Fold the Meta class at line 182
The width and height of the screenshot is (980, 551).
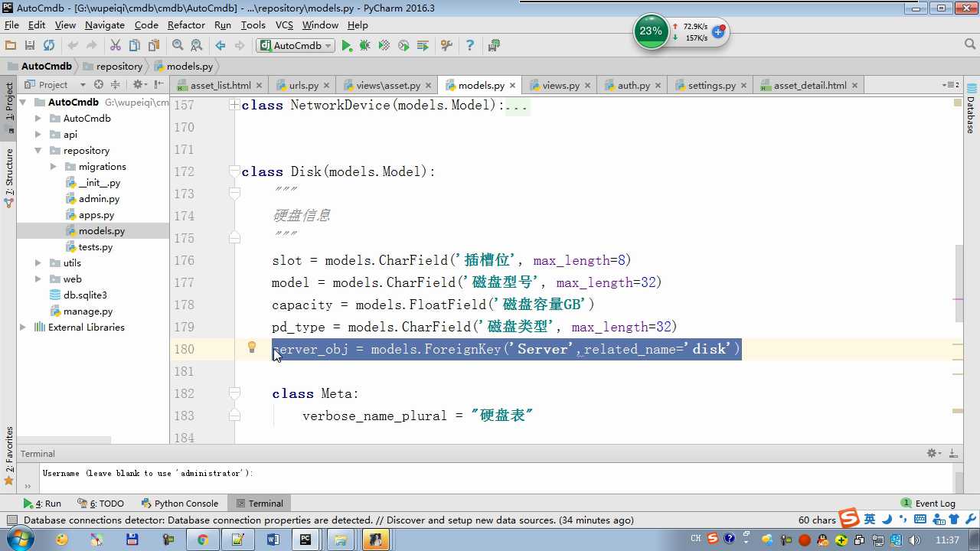[235, 393]
